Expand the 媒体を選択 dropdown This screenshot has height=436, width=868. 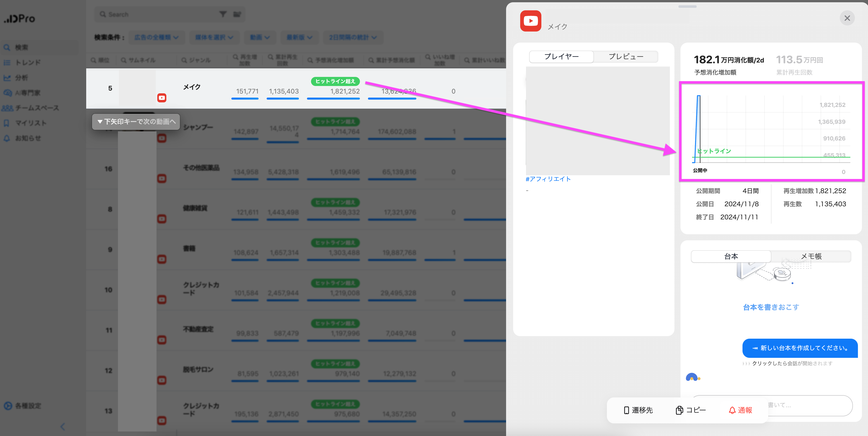pyautogui.click(x=214, y=37)
